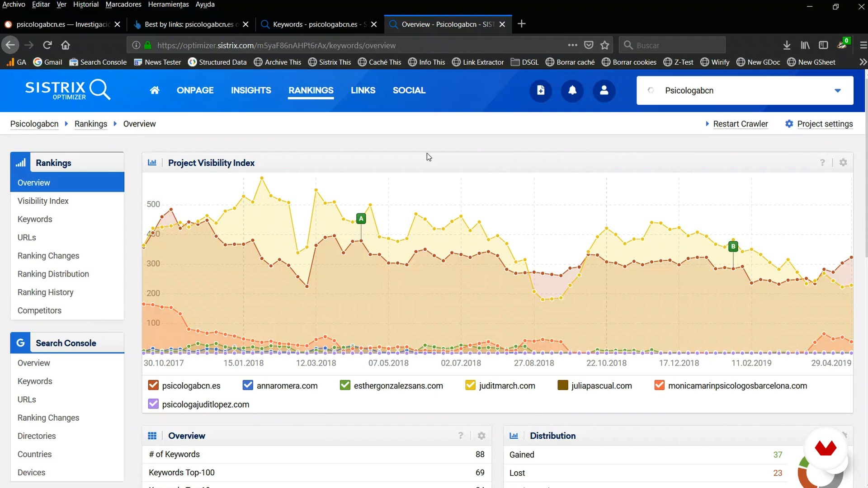Click the Sistrix Optimizer logo
Viewport: 868px width, 488px height.
click(x=68, y=90)
